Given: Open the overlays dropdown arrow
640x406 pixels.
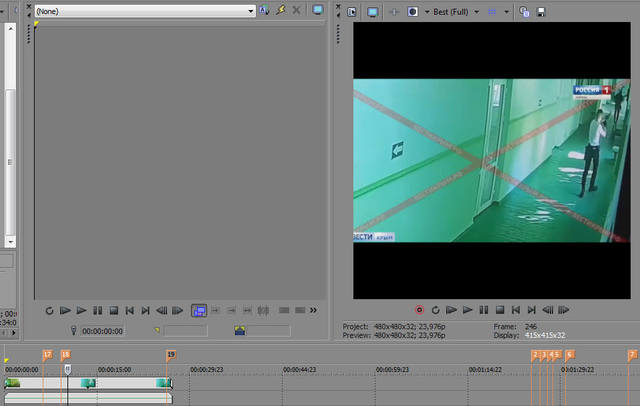Looking at the screenshot, I should [x=507, y=12].
